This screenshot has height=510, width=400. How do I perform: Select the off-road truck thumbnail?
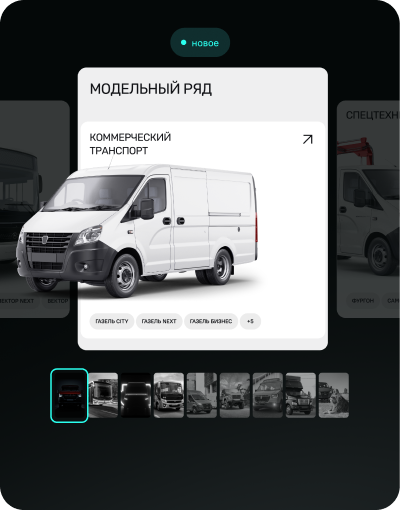pyautogui.click(x=235, y=395)
